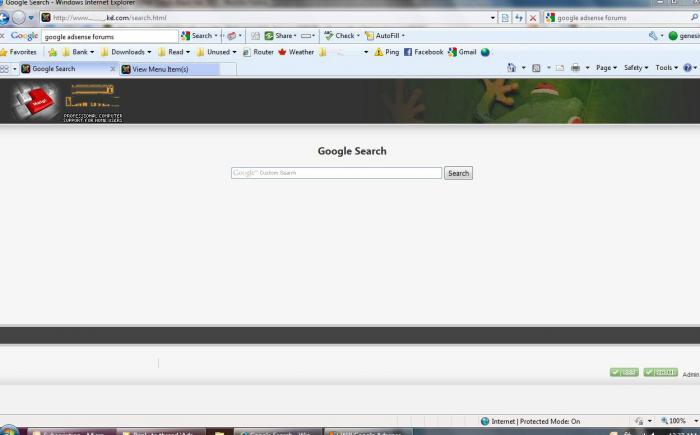Open the Ping favorite link

tap(387, 52)
